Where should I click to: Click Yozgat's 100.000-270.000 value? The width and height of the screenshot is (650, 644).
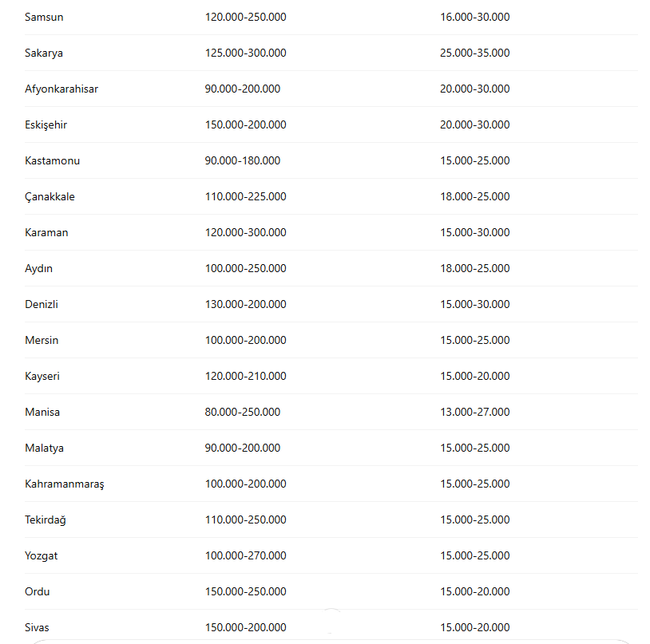click(245, 555)
